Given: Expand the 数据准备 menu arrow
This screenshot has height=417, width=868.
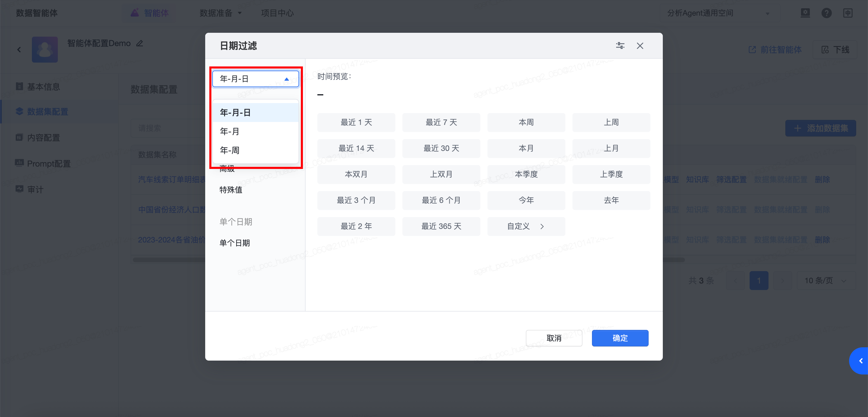Looking at the screenshot, I should pos(240,13).
